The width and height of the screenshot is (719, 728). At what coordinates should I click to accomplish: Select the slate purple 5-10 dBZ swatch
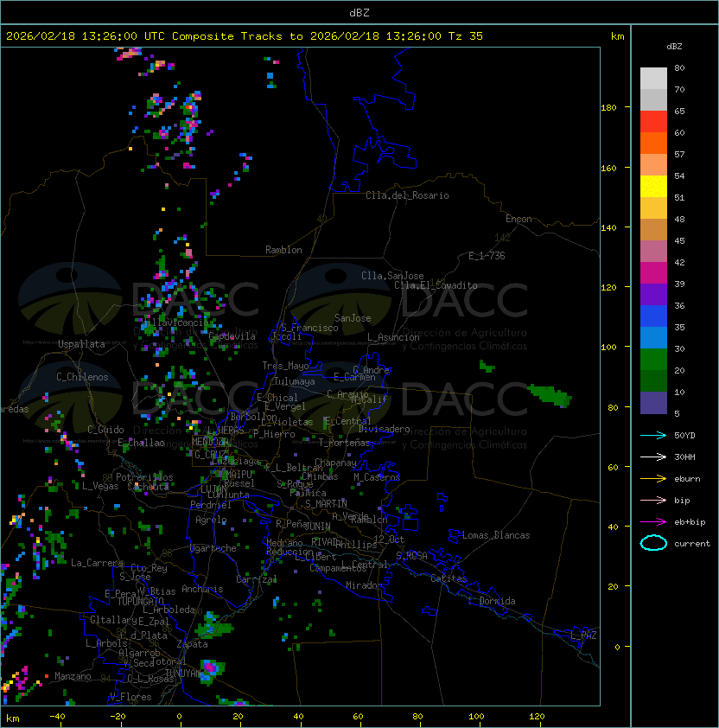[x=653, y=403]
